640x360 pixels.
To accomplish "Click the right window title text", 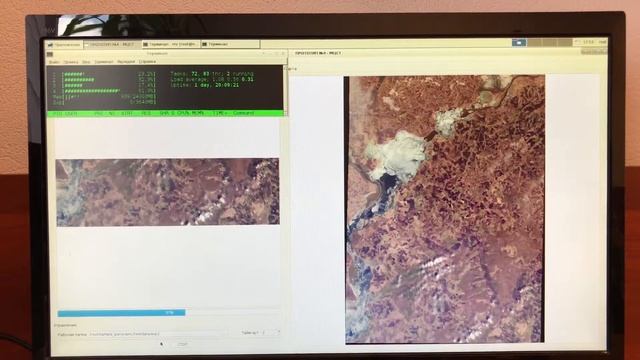I will tap(318, 53).
